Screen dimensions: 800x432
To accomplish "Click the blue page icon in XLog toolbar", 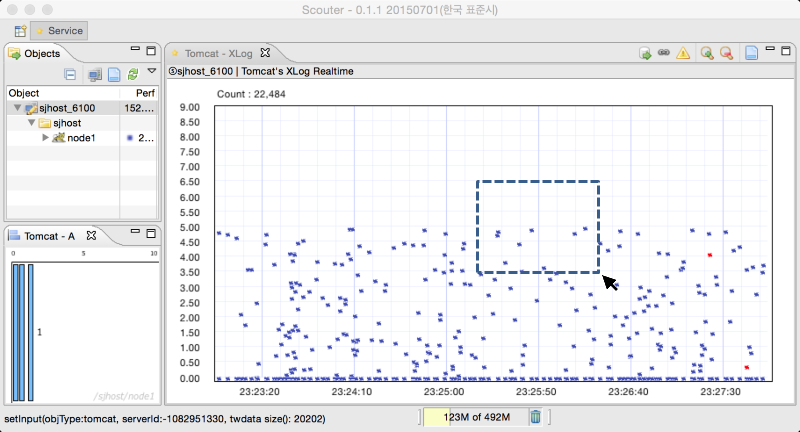I will [751, 53].
